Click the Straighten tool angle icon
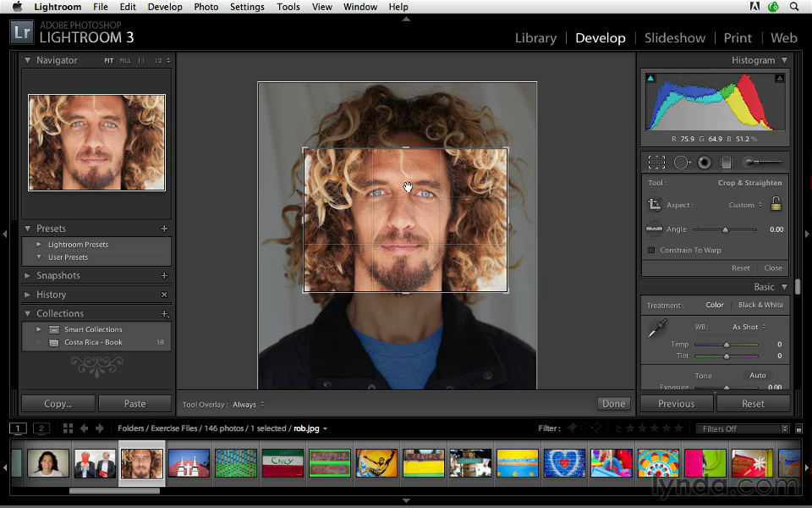This screenshot has height=508, width=812. 654,229
